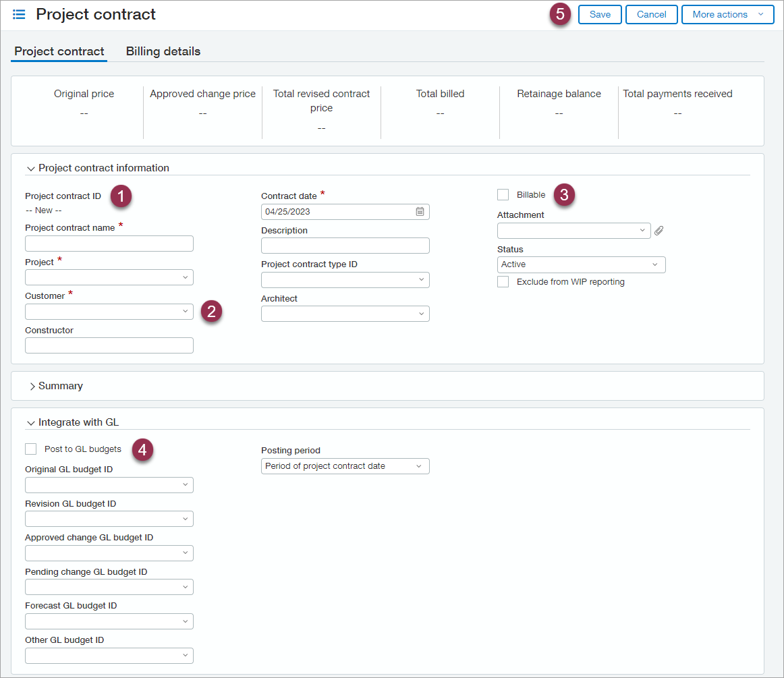The image size is (784, 678).
Task: Collapse the Project contract information section
Action: [31, 168]
